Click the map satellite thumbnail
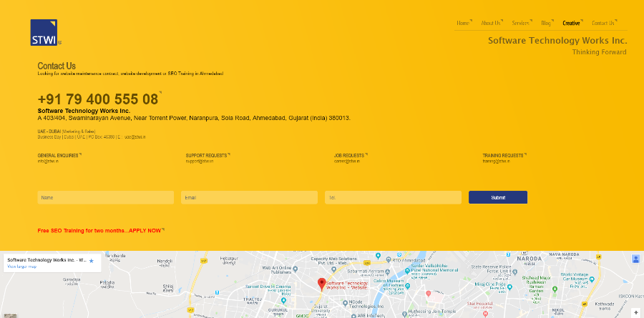Viewport: 644px width, 318px height. pyautogui.click(x=11, y=316)
